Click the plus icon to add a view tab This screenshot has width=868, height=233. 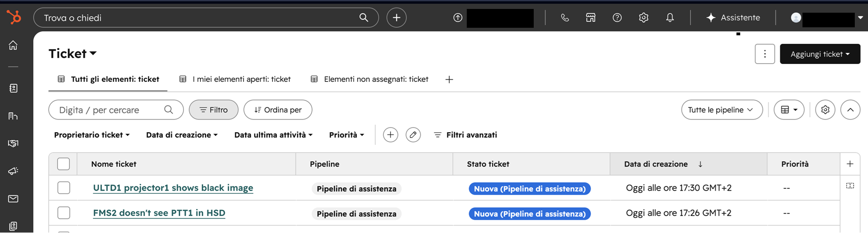tap(449, 80)
